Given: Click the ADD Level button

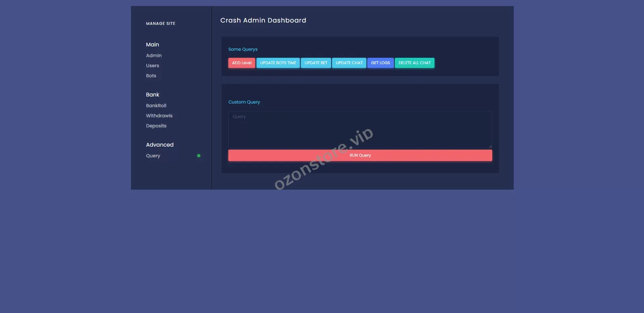Looking at the screenshot, I should click(x=241, y=63).
